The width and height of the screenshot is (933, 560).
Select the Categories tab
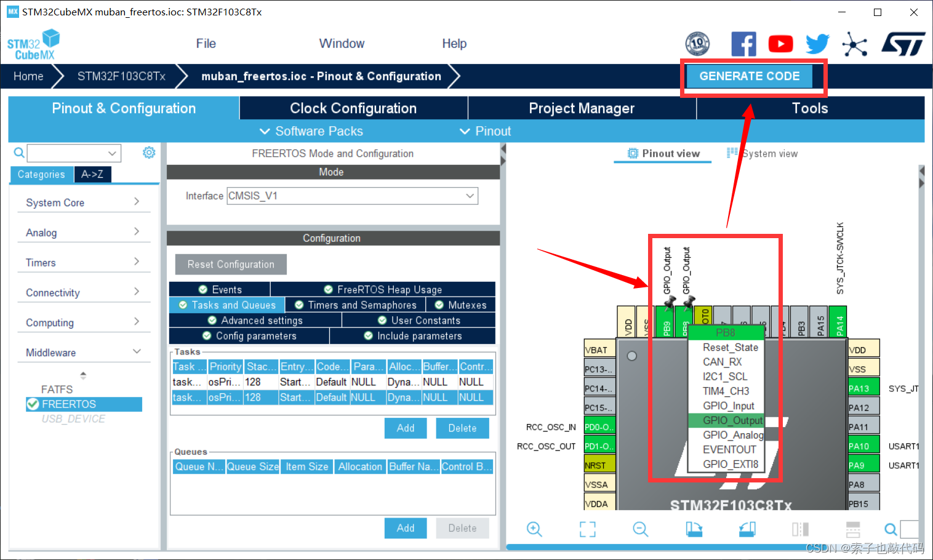tap(41, 175)
